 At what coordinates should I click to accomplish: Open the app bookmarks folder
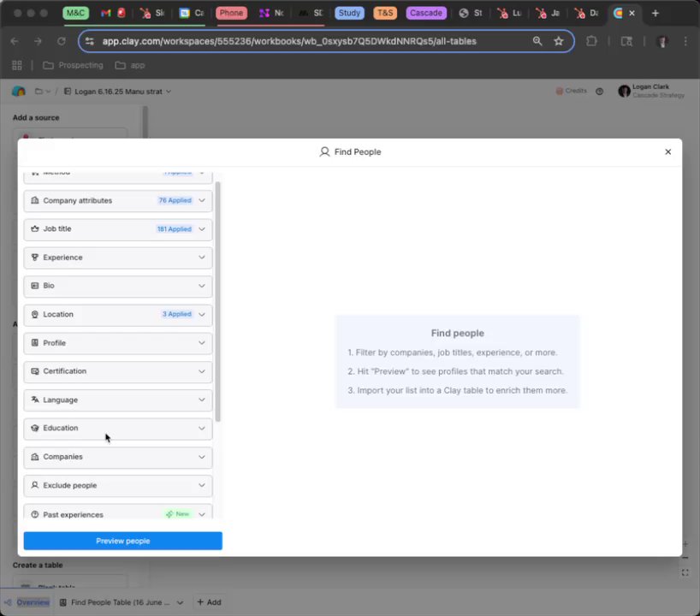130,65
